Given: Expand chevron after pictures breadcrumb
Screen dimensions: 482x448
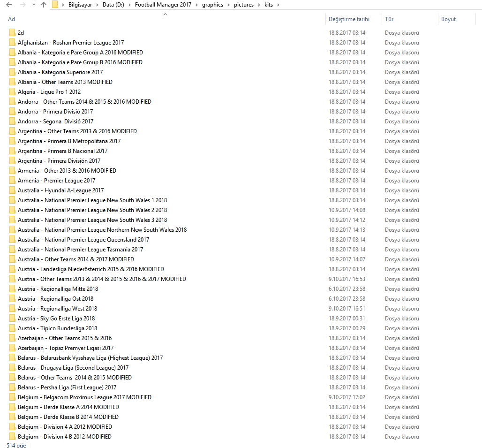Looking at the screenshot, I should 259,5.
